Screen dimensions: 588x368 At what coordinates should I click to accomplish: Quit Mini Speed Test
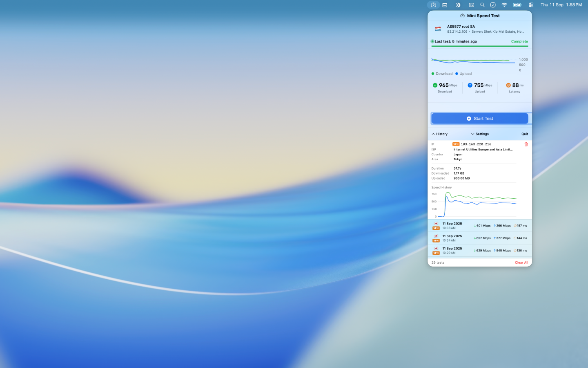coord(525,134)
